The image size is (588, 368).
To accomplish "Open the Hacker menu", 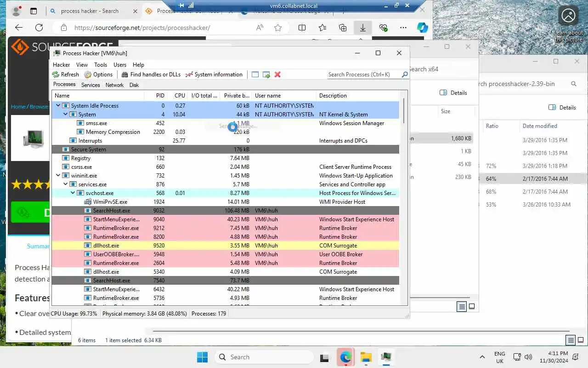I will pos(62,65).
